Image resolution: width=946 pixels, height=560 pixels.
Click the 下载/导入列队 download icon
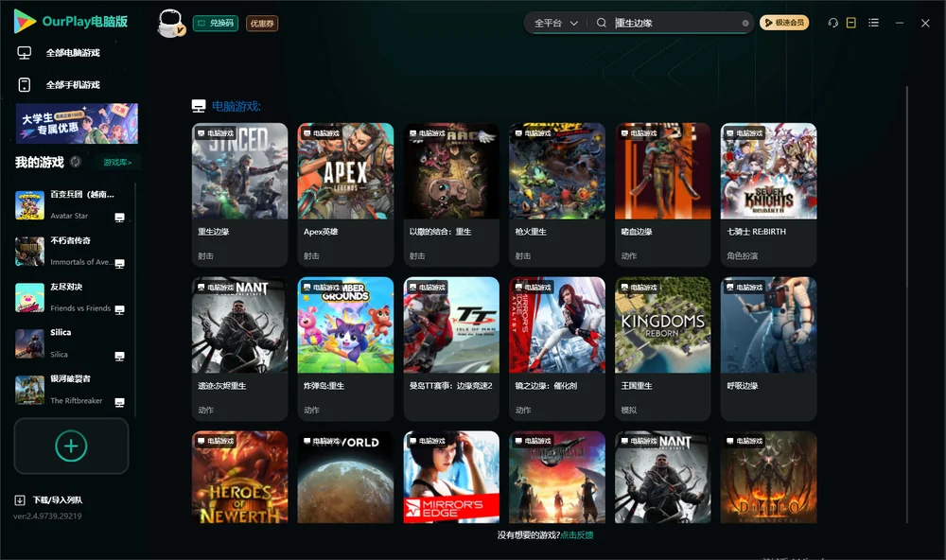point(20,499)
